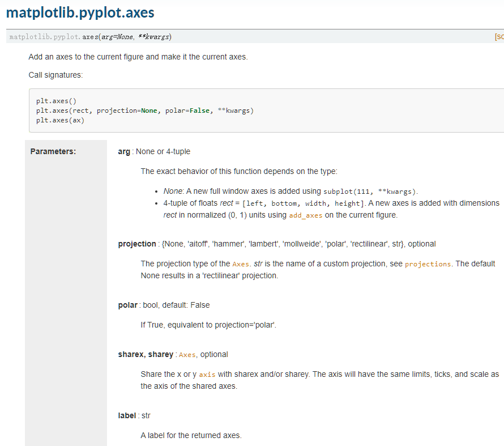The height and width of the screenshot is (446, 504).
Task: Click the subplot(111, **kwargs) code text
Action: [x=370, y=191]
